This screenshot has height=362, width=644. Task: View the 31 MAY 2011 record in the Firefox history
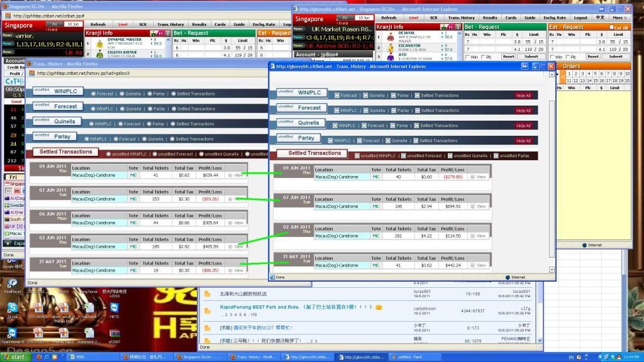coord(236,270)
